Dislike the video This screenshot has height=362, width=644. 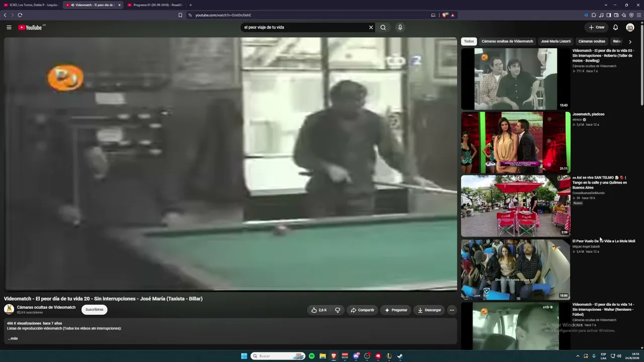tap(338, 310)
